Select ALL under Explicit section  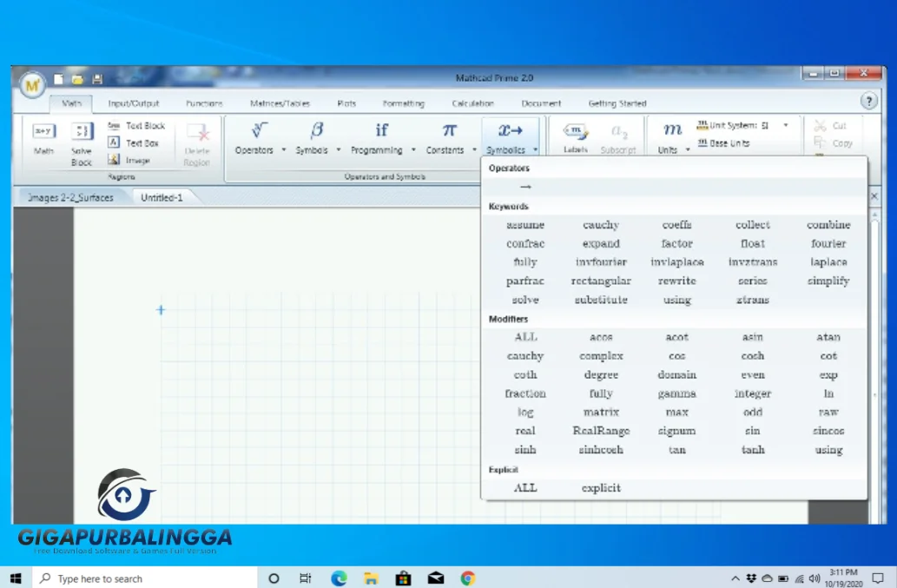pos(525,488)
